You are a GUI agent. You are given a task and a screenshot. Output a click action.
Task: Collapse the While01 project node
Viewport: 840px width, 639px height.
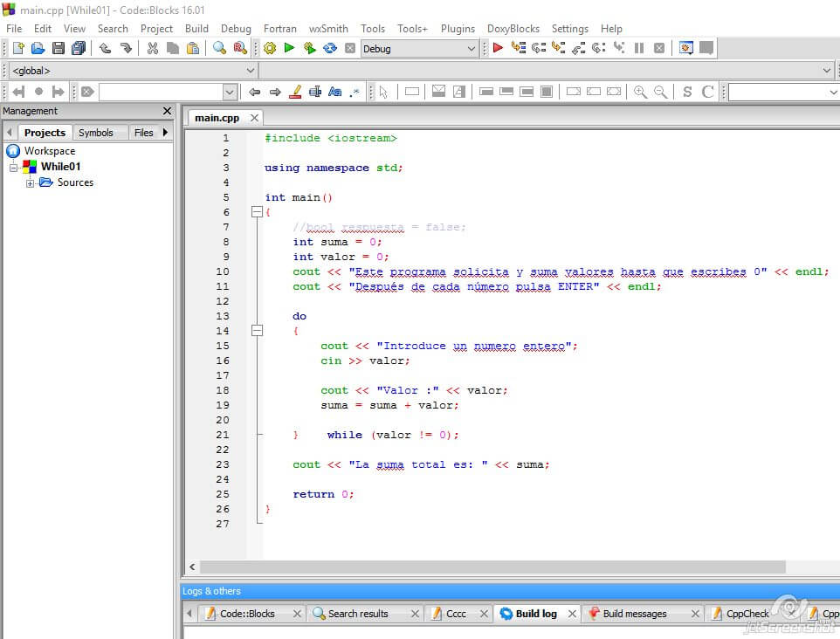click(x=13, y=167)
